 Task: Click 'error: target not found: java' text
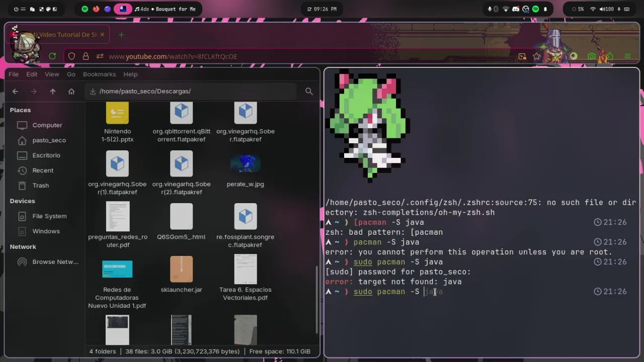click(x=393, y=282)
